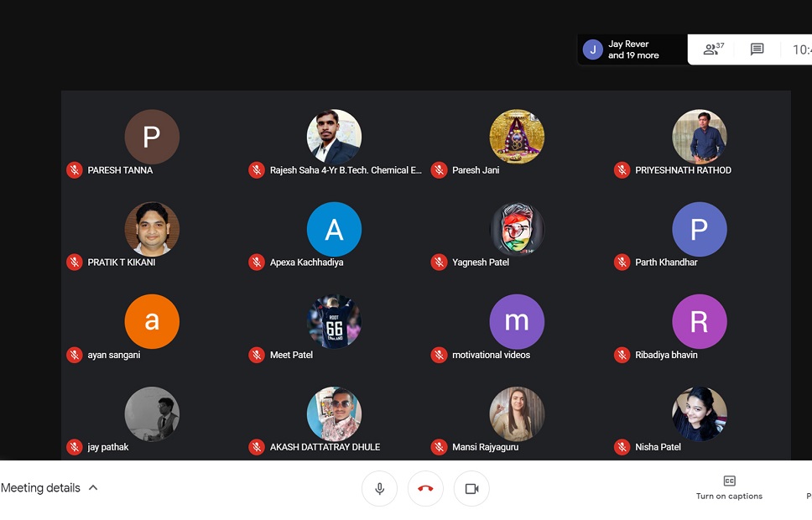Turn on captions
Viewport: 812px width, 520px height.
pos(729,487)
